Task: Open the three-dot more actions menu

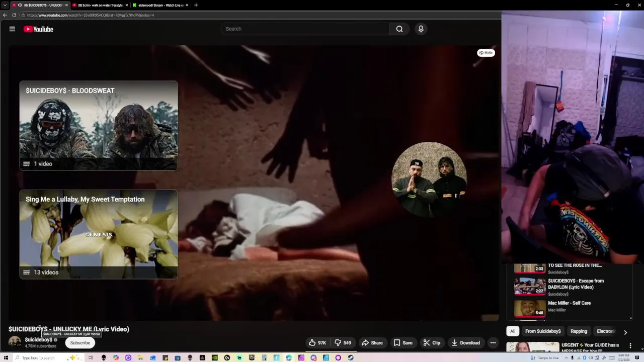Action: pyautogui.click(x=493, y=343)
